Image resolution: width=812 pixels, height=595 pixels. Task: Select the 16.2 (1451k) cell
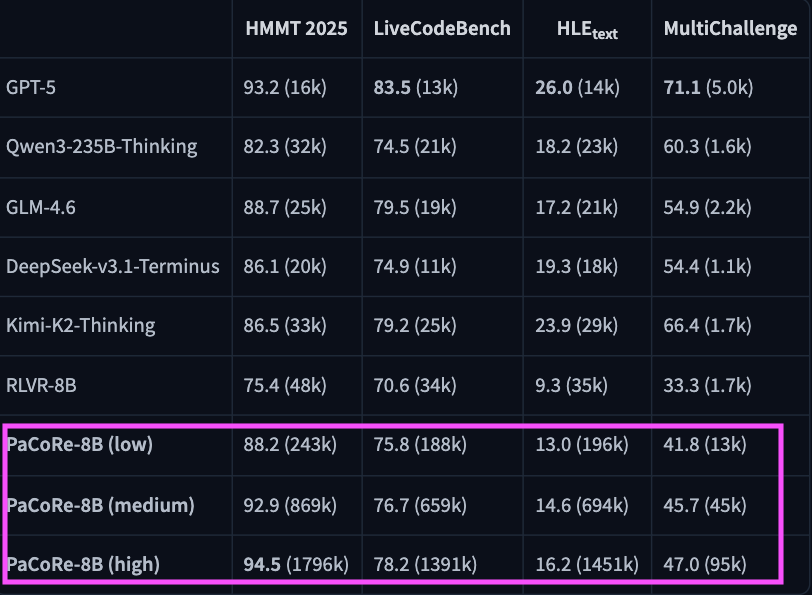[587, 564]
